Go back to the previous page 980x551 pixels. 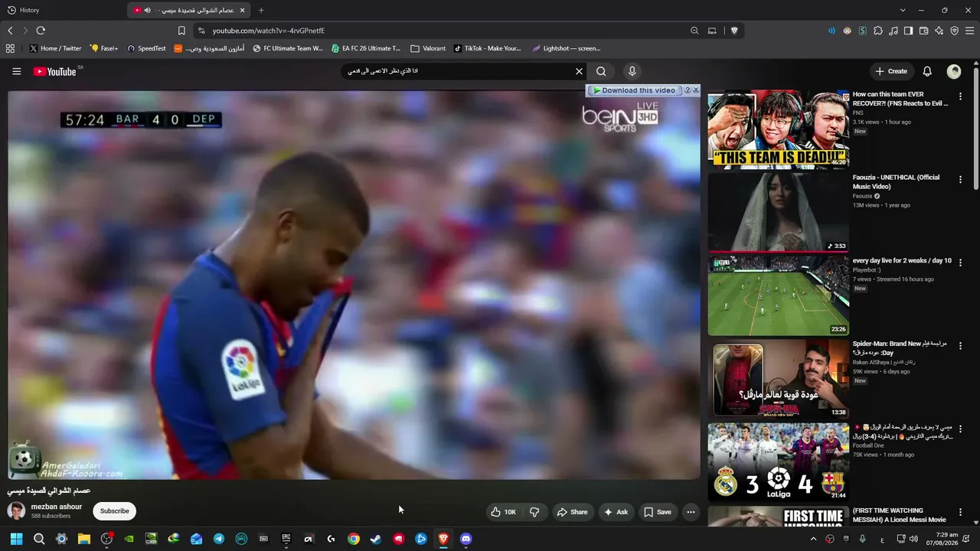[10, 31]
